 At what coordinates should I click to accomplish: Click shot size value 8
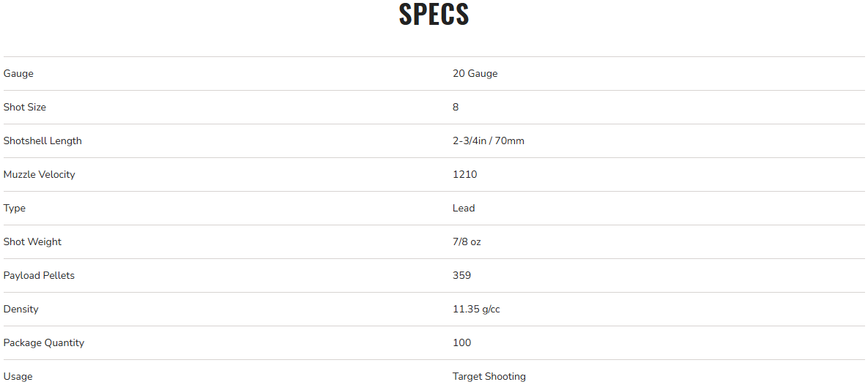(x=456, y=107)
